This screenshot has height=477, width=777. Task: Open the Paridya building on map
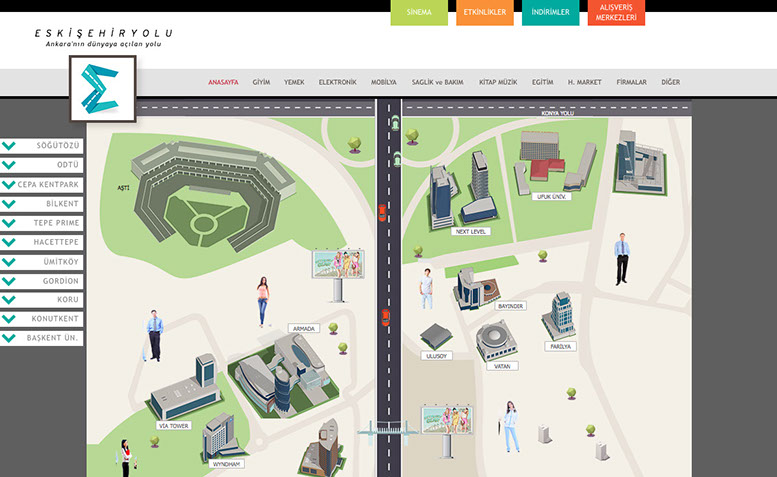(x=559, y=316)
